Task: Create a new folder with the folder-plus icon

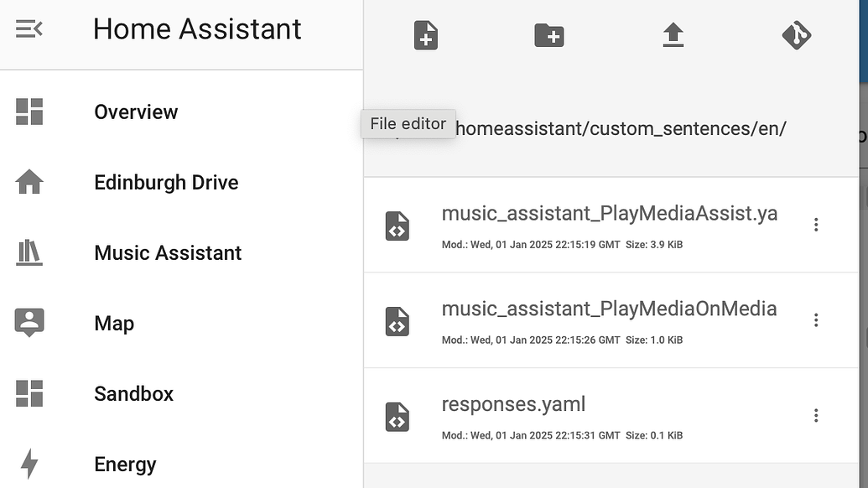Action: 549,35
